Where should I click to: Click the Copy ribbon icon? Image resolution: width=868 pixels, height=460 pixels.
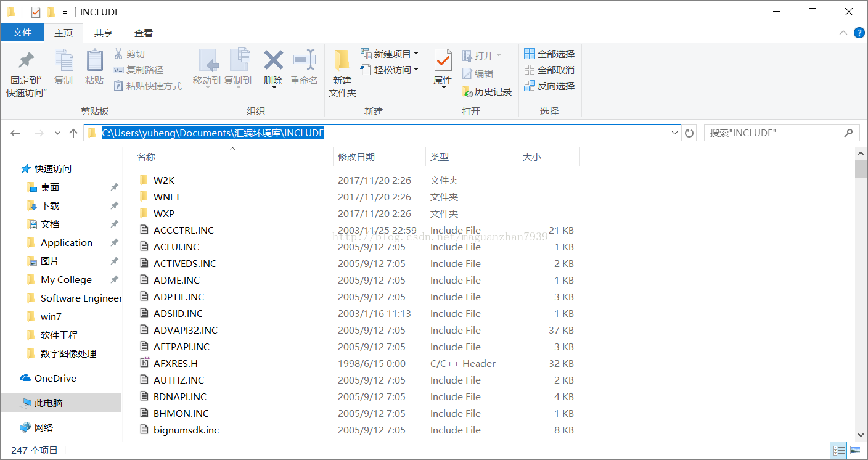tap(63, 60)
